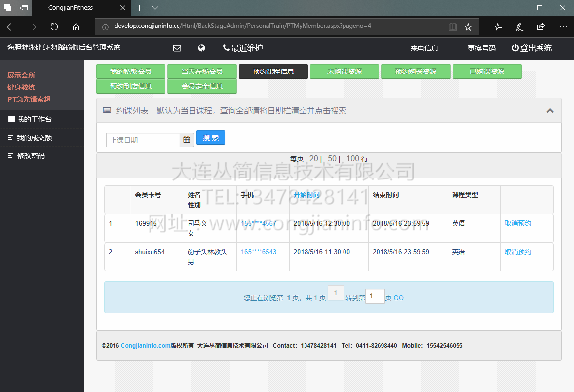
Task: Click the page 1 pagination button
Action: 335,293
